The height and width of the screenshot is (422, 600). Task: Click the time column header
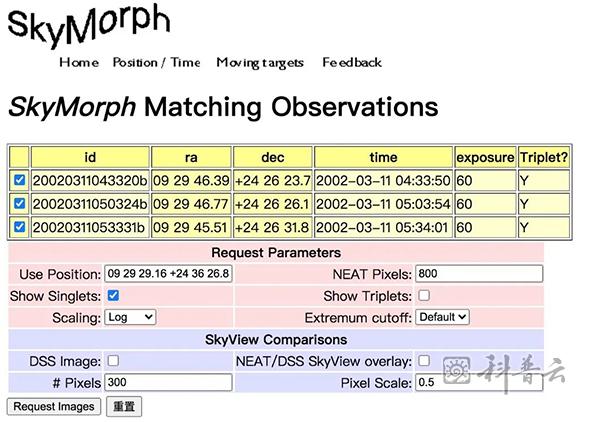tap(383, 157)
